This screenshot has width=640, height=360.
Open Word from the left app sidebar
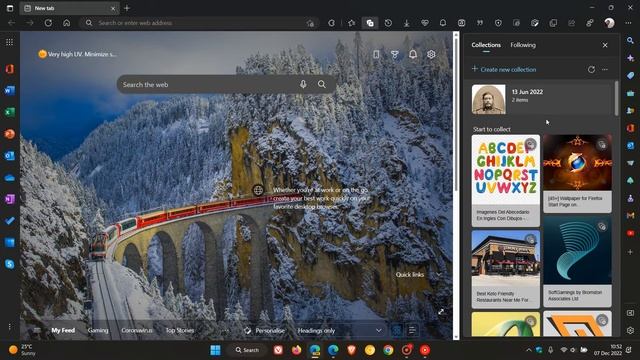[9, 90]
